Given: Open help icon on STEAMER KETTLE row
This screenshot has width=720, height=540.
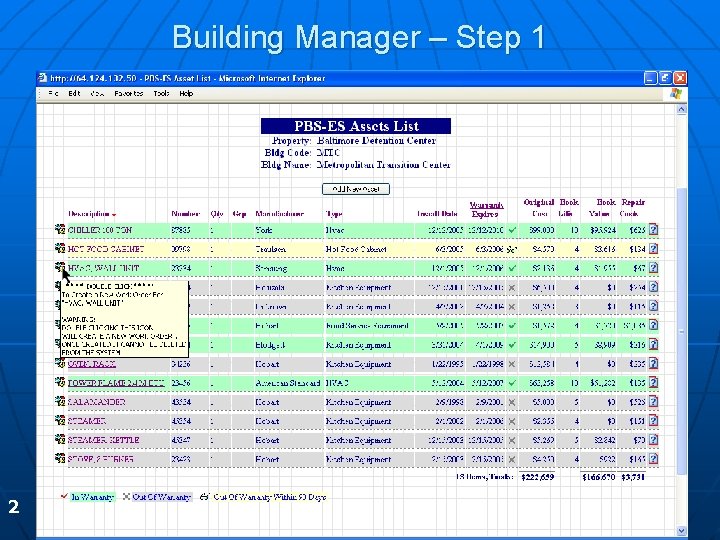Looking at the screenshot, I should click(x=653, y=440).
